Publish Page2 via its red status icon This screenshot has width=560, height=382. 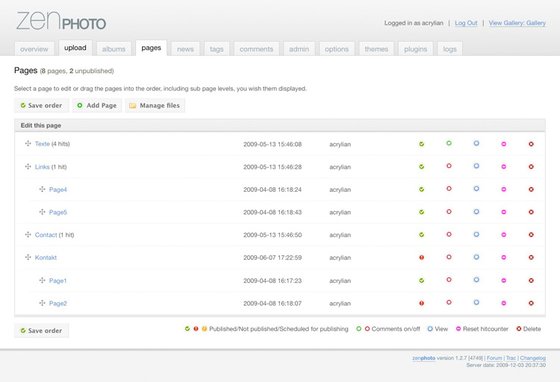(x=421, y=303)
